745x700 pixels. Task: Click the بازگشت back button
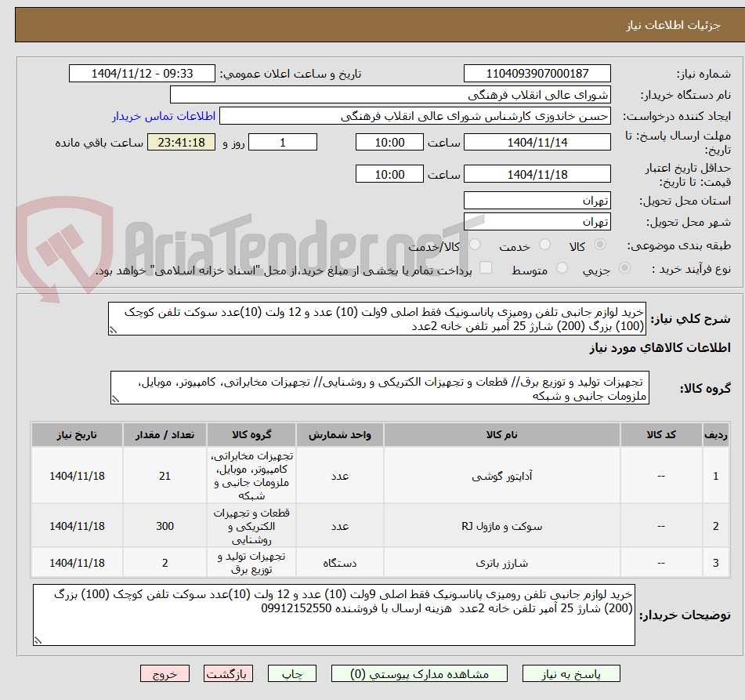(x=229, y=674)
